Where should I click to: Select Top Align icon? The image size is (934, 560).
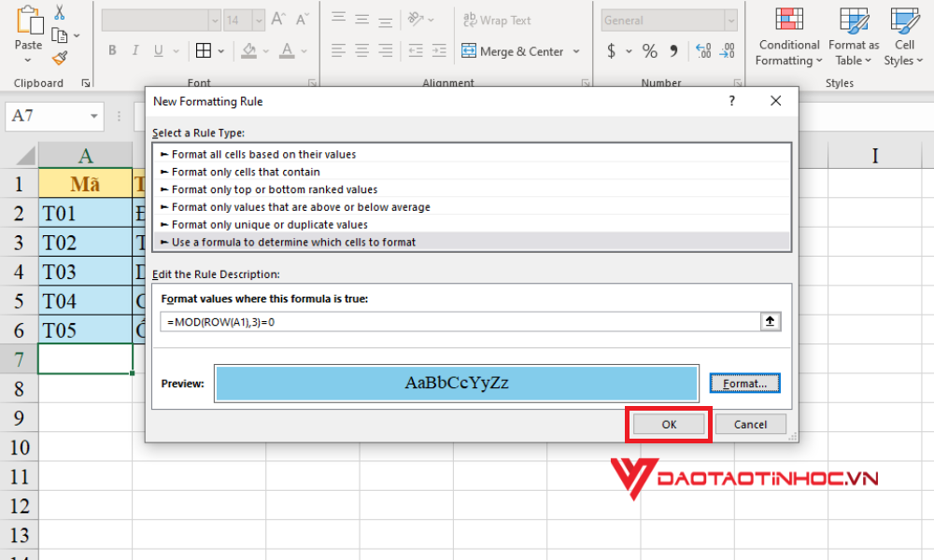coord(338,19)
